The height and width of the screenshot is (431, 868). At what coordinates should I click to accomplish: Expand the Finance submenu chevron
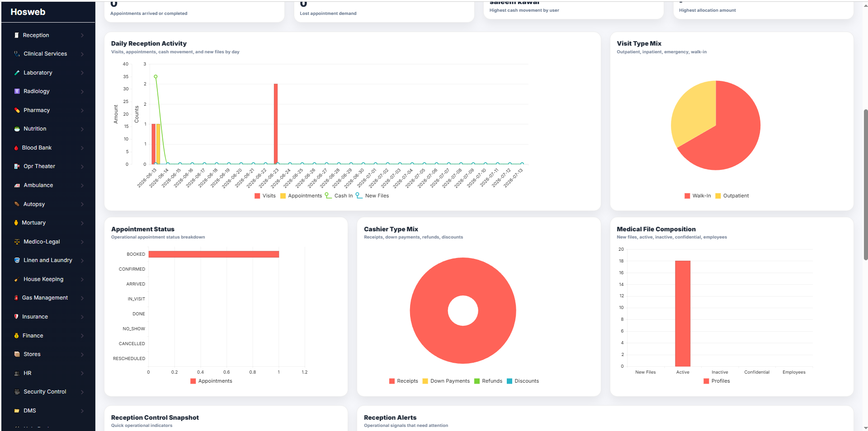(82, 336)
